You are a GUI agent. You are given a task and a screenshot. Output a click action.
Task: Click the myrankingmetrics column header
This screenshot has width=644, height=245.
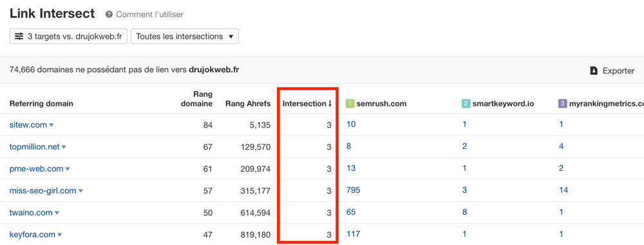point(606,104)
